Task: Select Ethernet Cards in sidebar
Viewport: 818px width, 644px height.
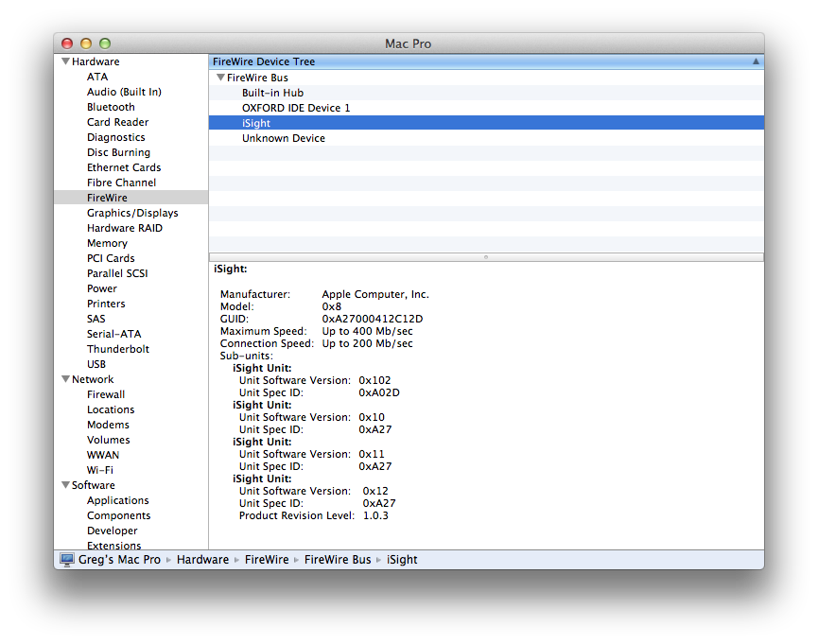Action: [x=124, y=167]
